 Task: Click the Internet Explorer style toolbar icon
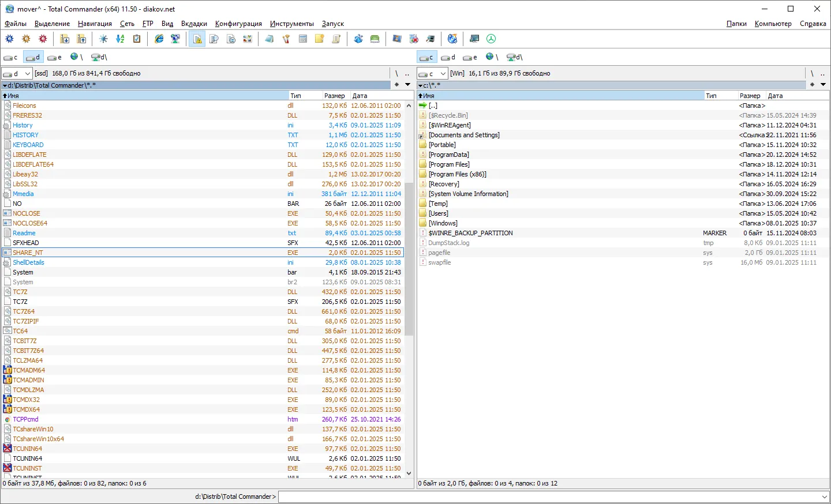point(159,39)
